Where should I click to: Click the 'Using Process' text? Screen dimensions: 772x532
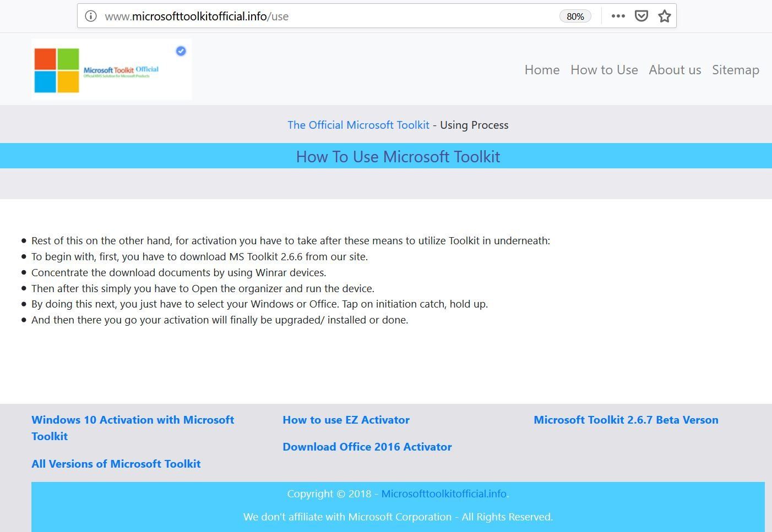pyautogui.click(x=474, y=125)
